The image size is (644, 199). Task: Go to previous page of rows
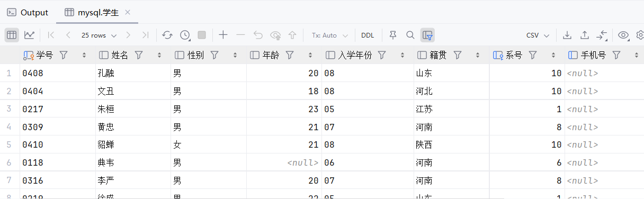[x=68, y=35]
